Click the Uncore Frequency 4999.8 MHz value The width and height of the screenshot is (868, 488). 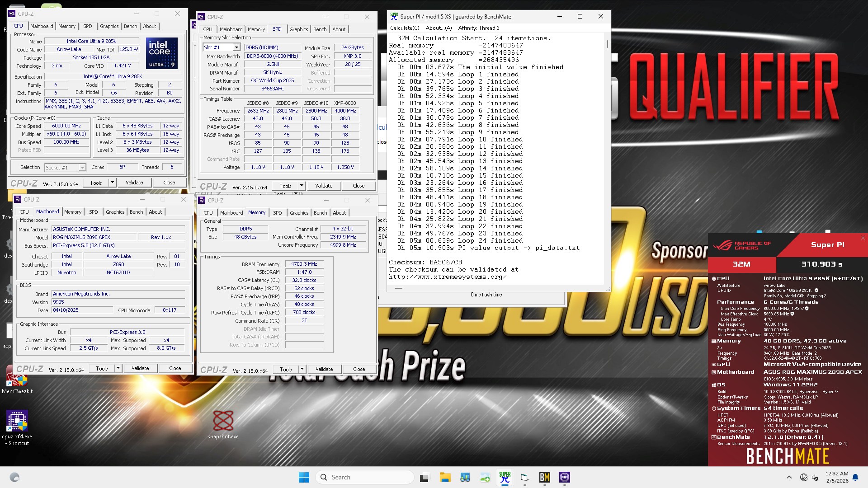coord(343,245)
